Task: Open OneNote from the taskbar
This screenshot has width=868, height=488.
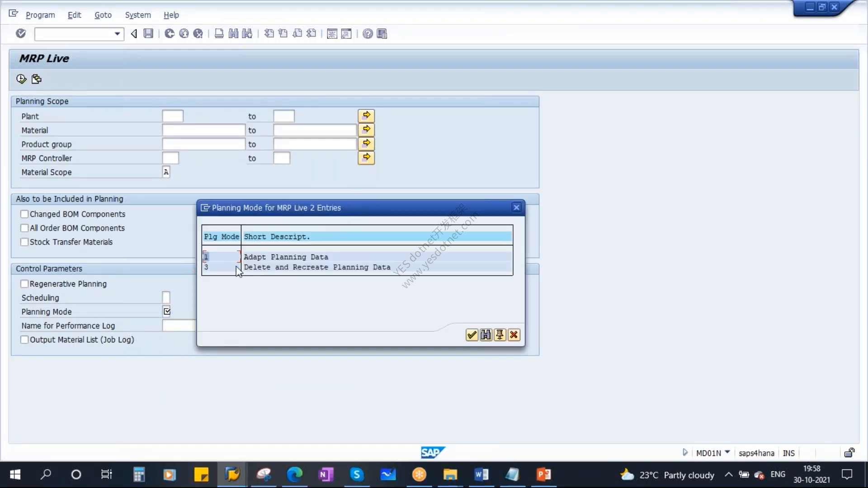Action: pos(325,474)
